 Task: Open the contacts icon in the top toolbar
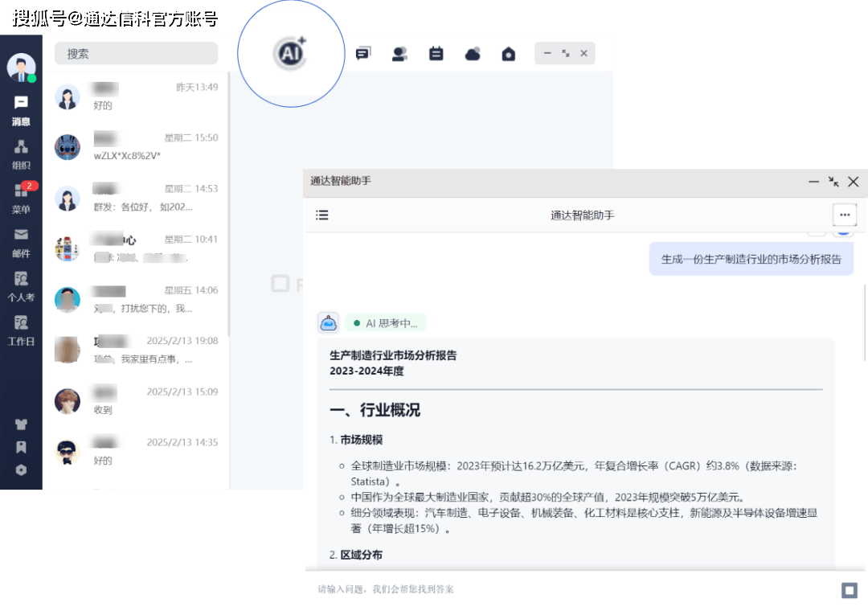(399, 53)
